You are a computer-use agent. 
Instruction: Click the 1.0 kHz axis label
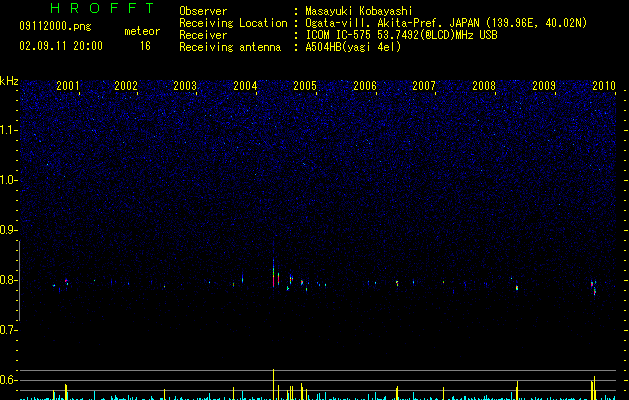click(8, 180)
